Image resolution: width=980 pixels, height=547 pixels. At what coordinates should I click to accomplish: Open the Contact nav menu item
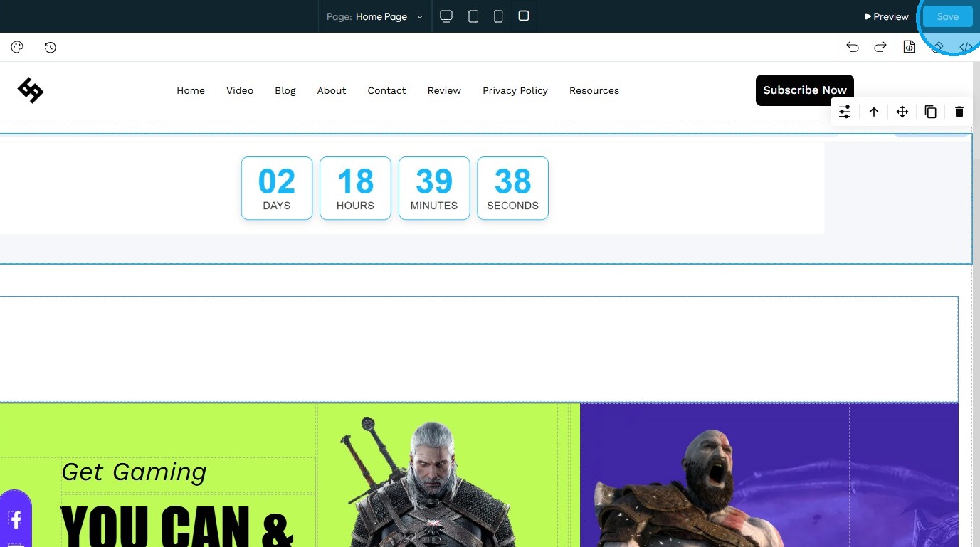[x=387, y=90]
